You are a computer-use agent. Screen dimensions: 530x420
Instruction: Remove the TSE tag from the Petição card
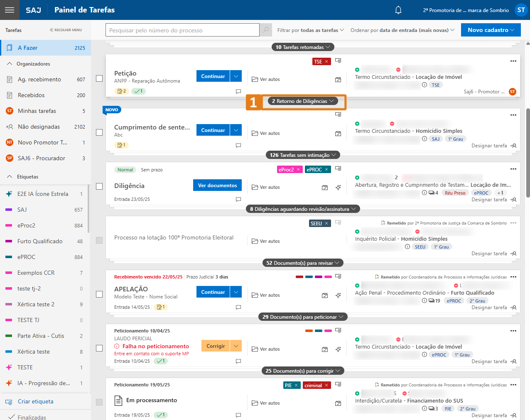click(x=326, y=61)
